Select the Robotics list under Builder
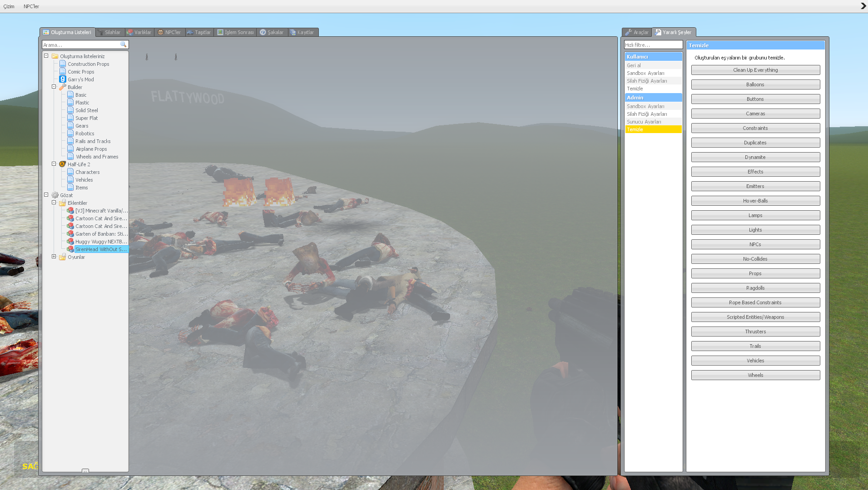This screenshot has width=868, height=490. 84,134
